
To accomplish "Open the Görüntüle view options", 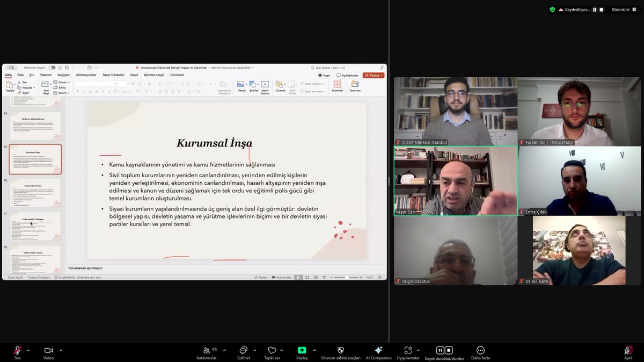I will pos(624,10).
